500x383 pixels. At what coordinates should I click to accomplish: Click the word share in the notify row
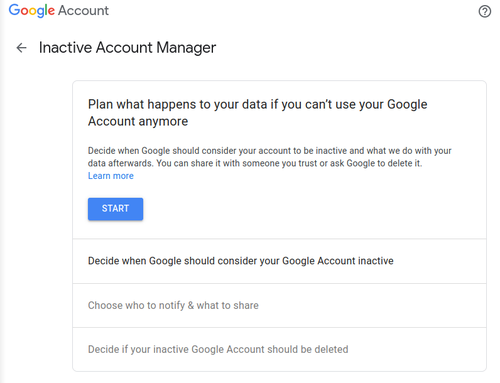[x=246, y=305]
